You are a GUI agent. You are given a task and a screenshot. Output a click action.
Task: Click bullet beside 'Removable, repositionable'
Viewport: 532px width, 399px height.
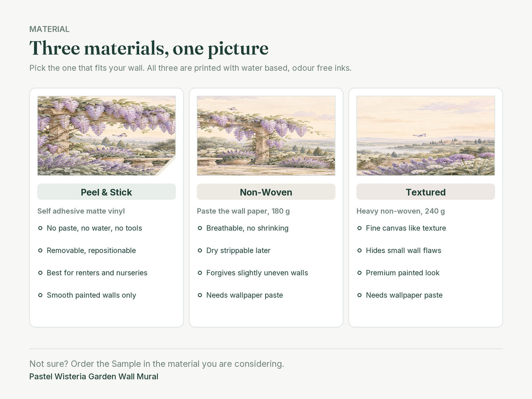pos(40,250)
